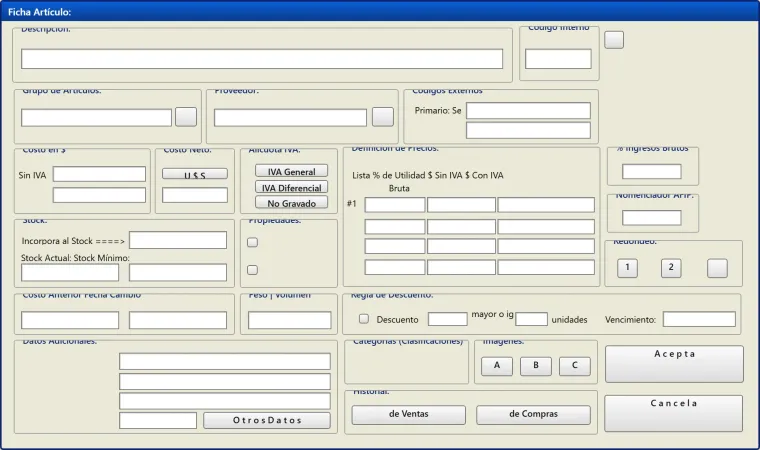Click the Peso | Volumen field
The width and height of the screenshot is (760, 450).
click(x=290, y=320)
